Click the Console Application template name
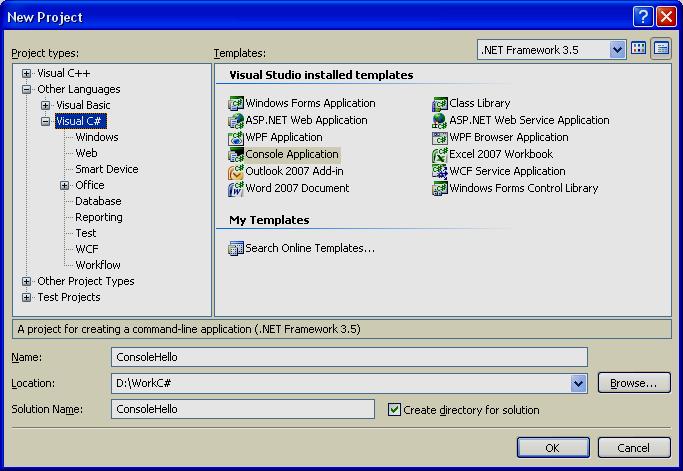Screen dimensions: 683x471 click(x=292, y=154)
